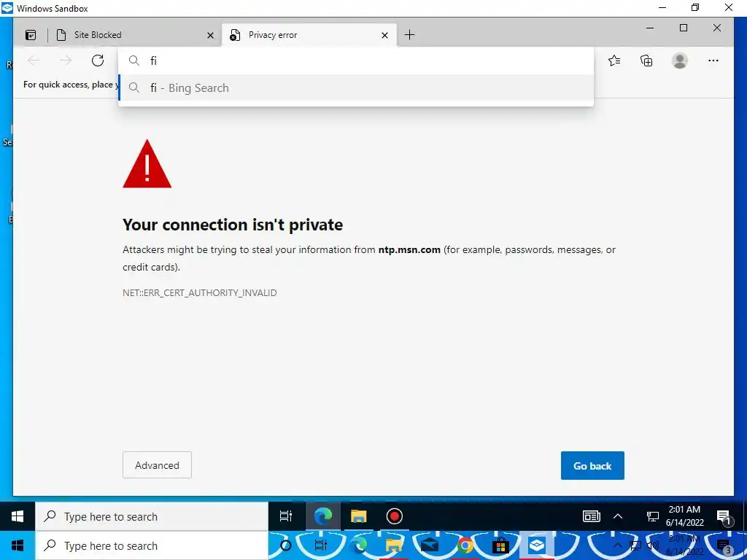Click the 'Your connection isn't private' heading
The height and width of the screenshot is (560, 747).
click(x=233, y=225)
